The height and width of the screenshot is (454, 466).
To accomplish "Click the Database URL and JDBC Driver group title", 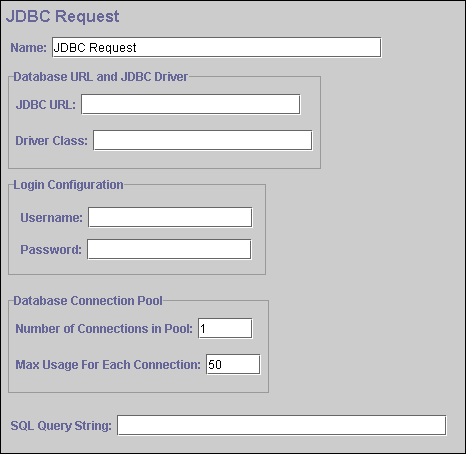I will [101, 77].
